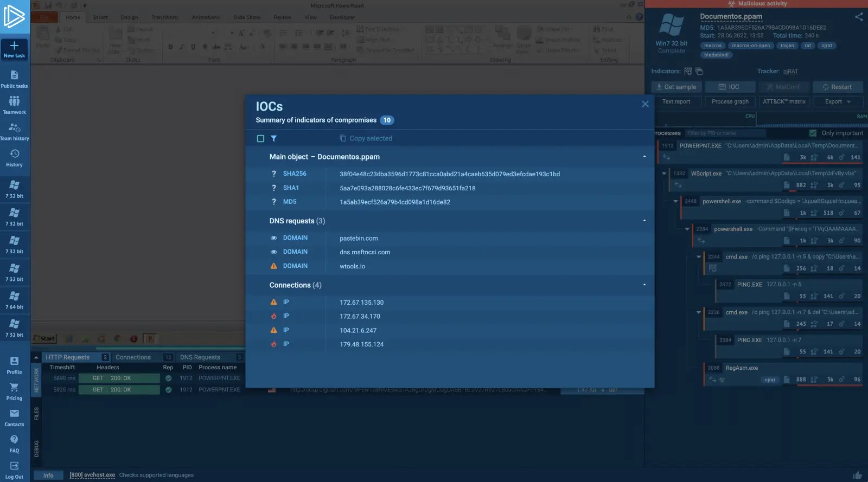Click the second Indicators icon

[x=699, y=71]
